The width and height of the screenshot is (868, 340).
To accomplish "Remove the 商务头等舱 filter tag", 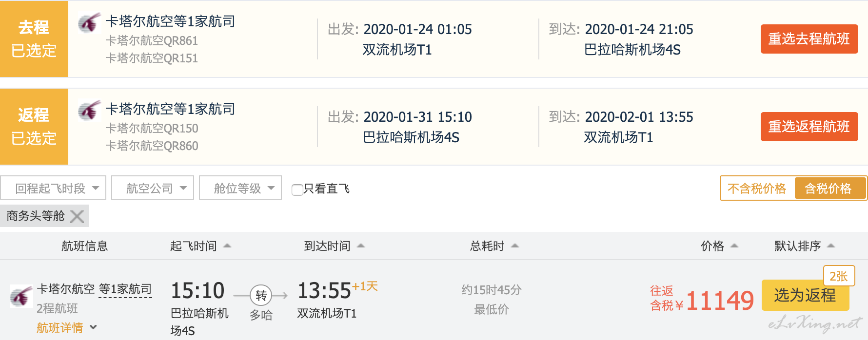I will [x=77, y=216].
